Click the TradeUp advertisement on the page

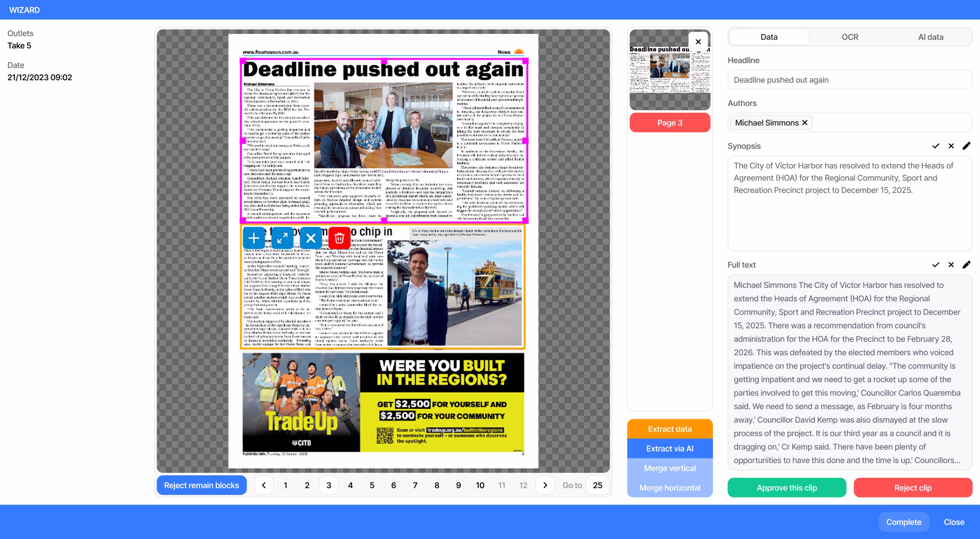pos(383,402)
